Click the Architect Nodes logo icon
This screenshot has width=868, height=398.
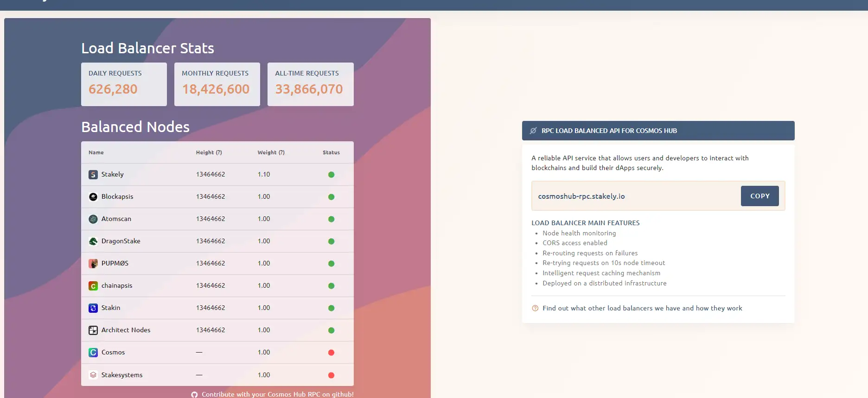pyautogui.click(x=93, y=330)
